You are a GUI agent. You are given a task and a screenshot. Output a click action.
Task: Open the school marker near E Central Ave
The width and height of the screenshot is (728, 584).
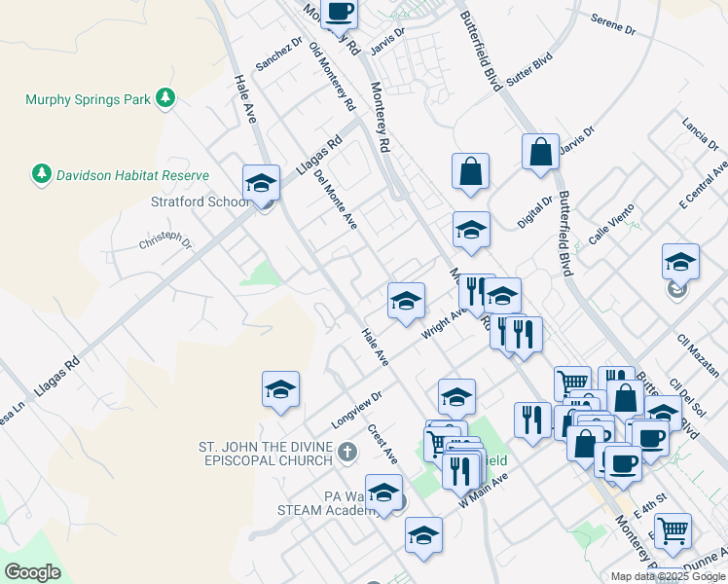click(680, 262)
